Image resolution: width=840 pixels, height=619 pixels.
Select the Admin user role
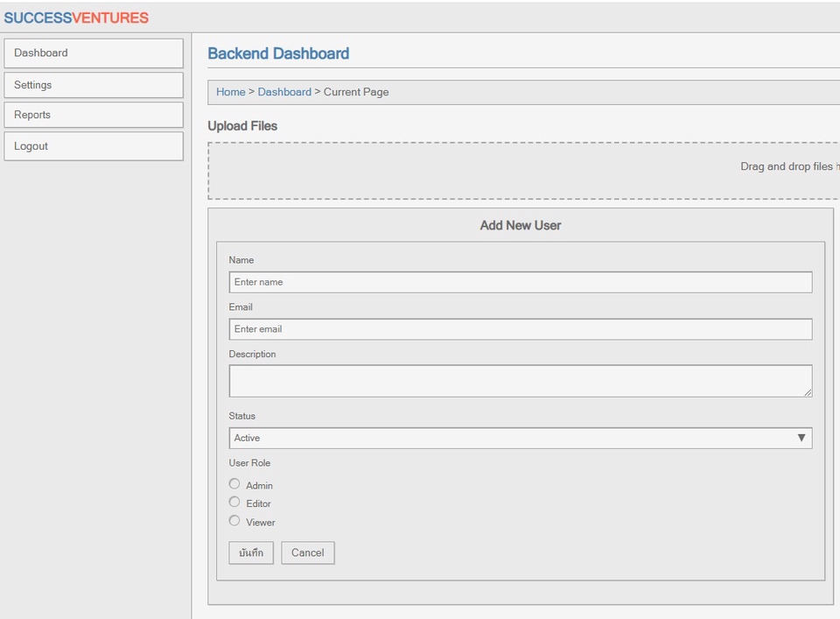tap(234, 483)
